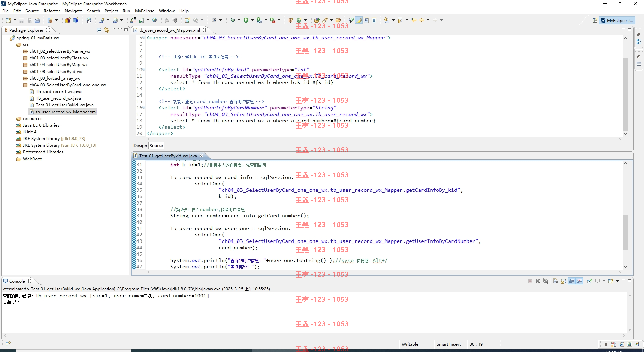This screenshot has width=644, height=352.
Task: Select the Test_01_getUserBykid_wx.java editor tab
Action: tap(168, 156)
